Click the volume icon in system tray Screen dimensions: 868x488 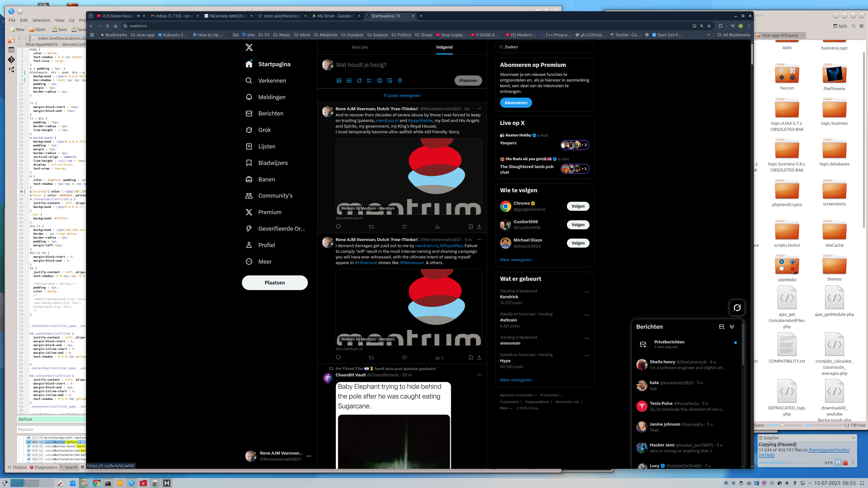pyautogui.click(x=787, y=483)
